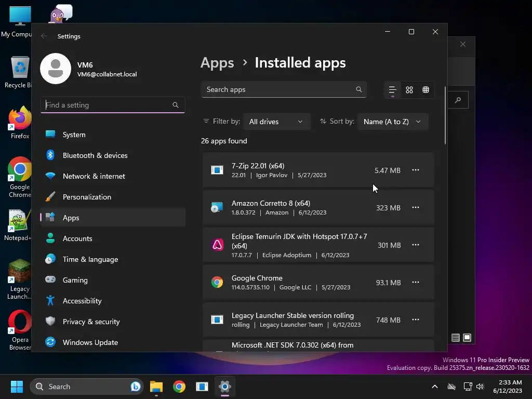Open the Filter by All drives dropdown
The height and width of the screenshot is (399, 532).
(x=276, y=122)
